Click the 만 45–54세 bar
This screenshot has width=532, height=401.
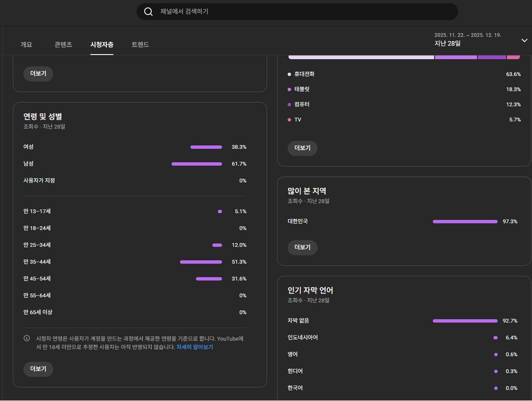click(x=209, y=279)
